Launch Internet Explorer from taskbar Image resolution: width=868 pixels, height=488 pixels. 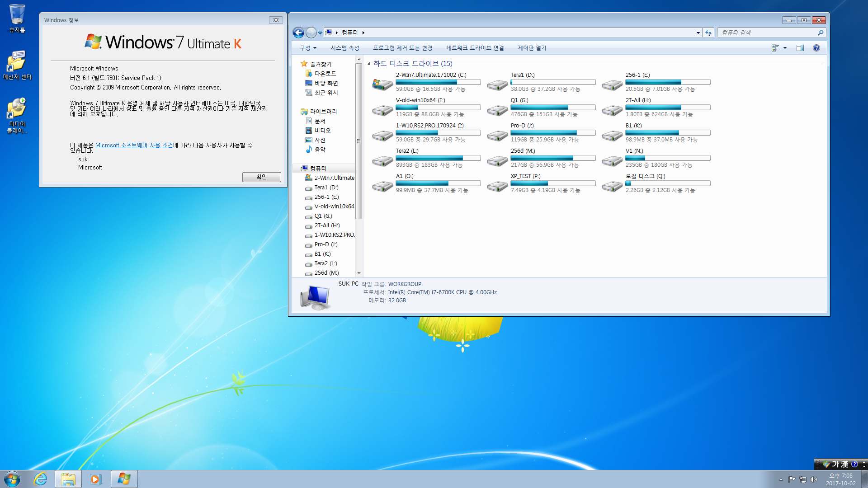coord(41,479)
